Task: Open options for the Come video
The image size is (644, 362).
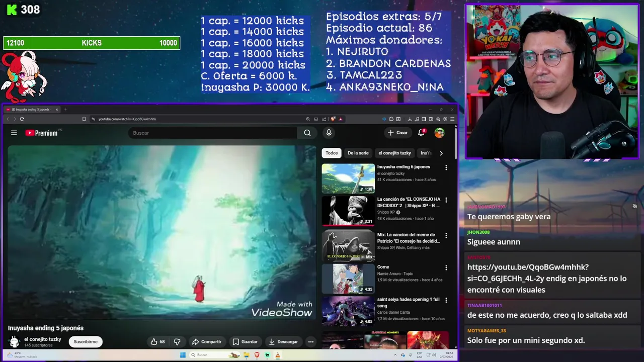Action: 446,268
